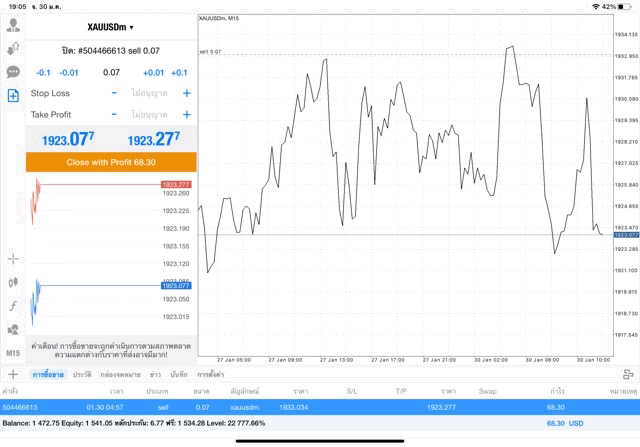Sort by ขนาด volume column header
The height and width of the screenshot is (447, 640).
[201, 391]
